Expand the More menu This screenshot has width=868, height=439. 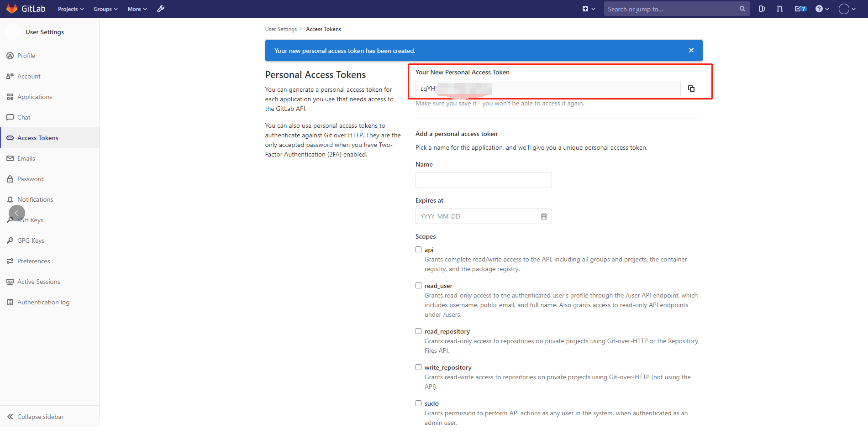[137, 9]
